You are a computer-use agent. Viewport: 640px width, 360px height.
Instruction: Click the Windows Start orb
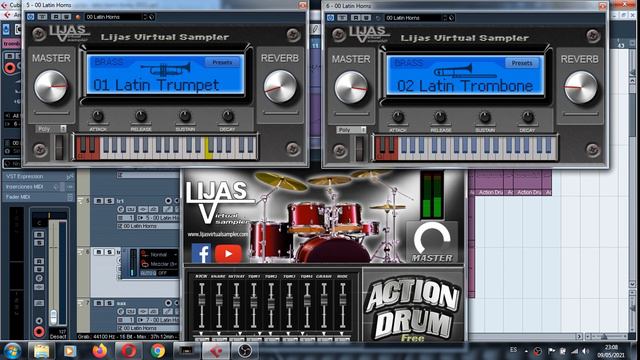tap(12, 351)
